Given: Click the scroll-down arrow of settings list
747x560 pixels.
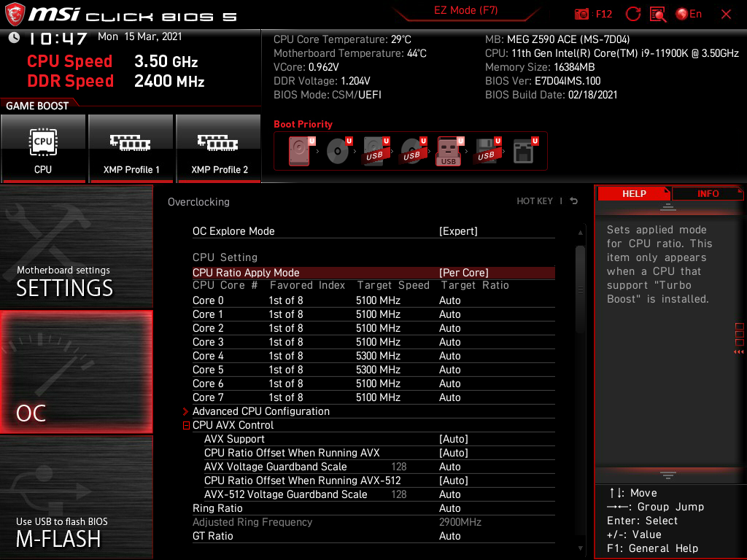Looking at the screenshot, I should pyautogui.click(x=580, y=548).
